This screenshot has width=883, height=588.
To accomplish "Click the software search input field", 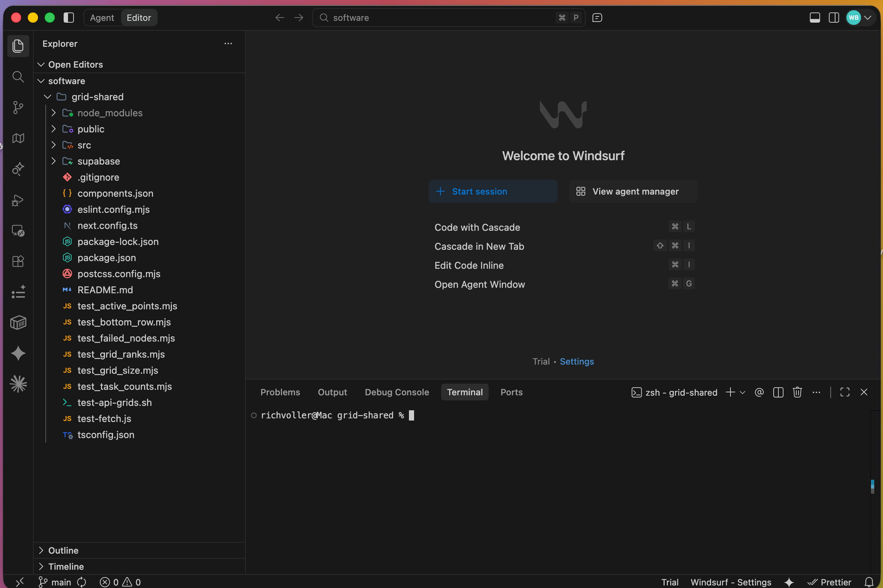I will [448, 18].
